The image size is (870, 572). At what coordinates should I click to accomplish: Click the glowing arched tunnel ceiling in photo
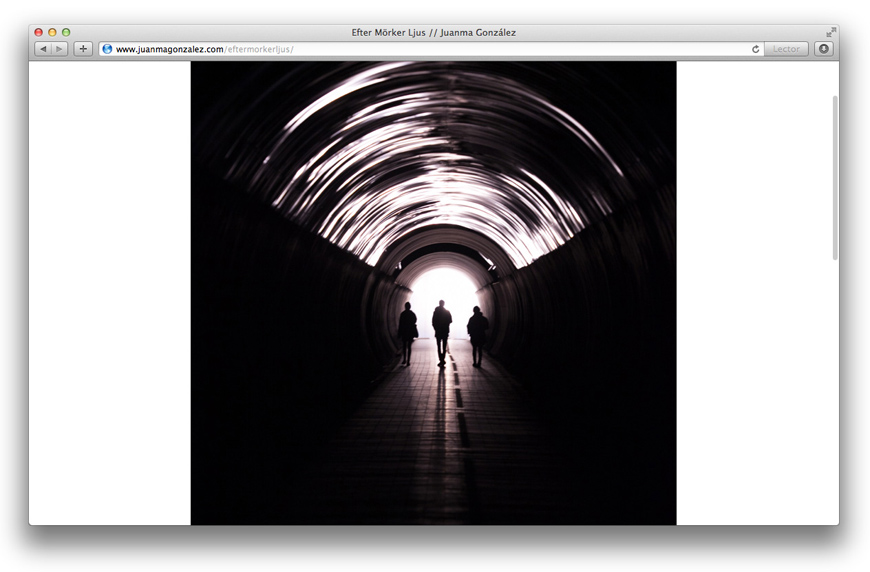430,150
